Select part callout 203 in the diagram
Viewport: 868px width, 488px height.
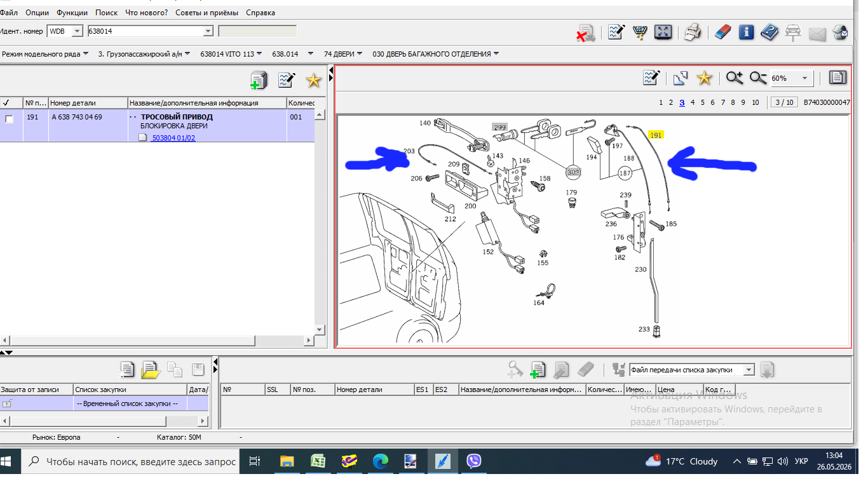coord(409,151)
